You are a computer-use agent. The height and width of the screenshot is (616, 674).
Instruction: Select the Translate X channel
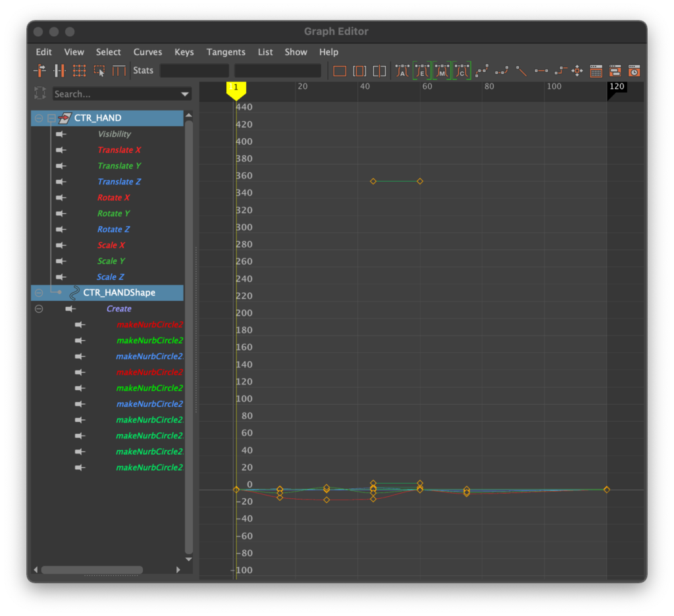point(119,150)
